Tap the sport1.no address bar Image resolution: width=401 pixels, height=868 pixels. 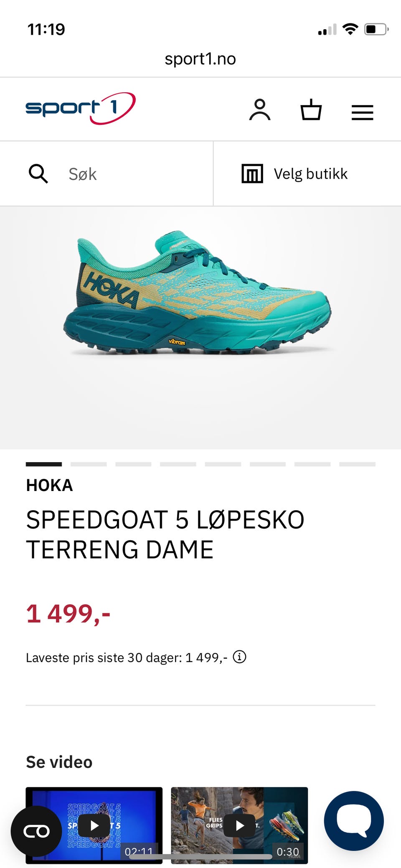(x=200, y=59)
